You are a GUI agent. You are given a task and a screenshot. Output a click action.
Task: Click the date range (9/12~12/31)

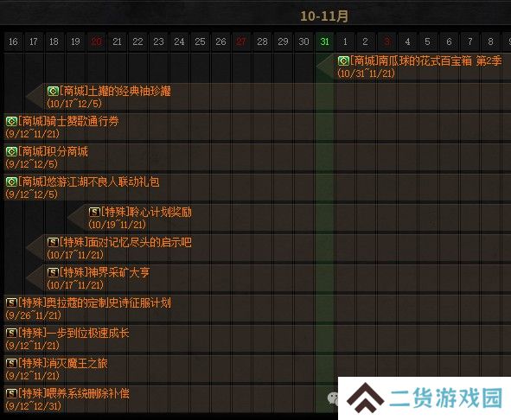33,406
